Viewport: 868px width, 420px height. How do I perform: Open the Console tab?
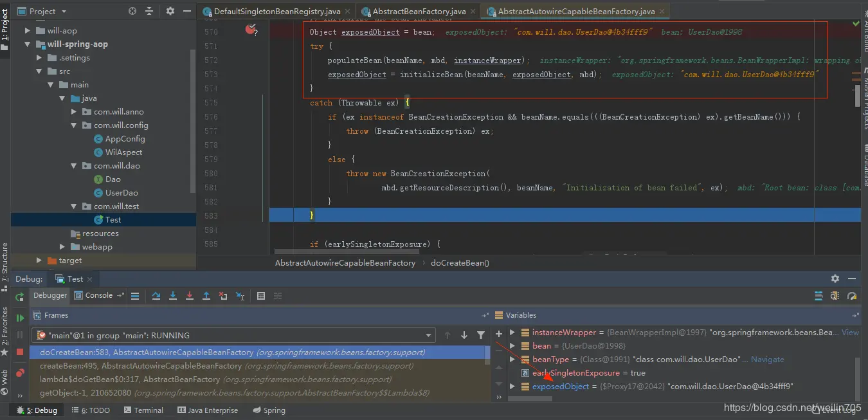[94, 295]
